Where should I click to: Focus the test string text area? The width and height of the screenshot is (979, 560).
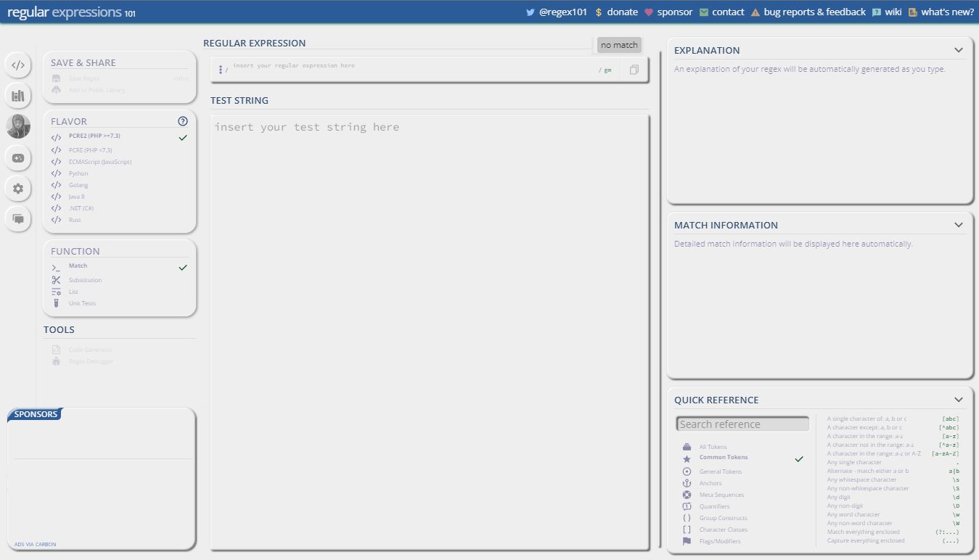(x=429, y=332)
